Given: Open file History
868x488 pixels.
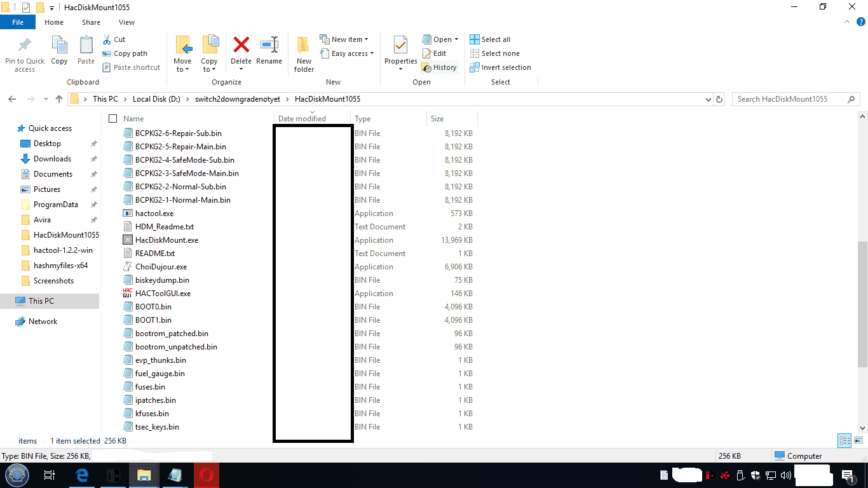Looking at the screenshot, I should coord(439,67).
